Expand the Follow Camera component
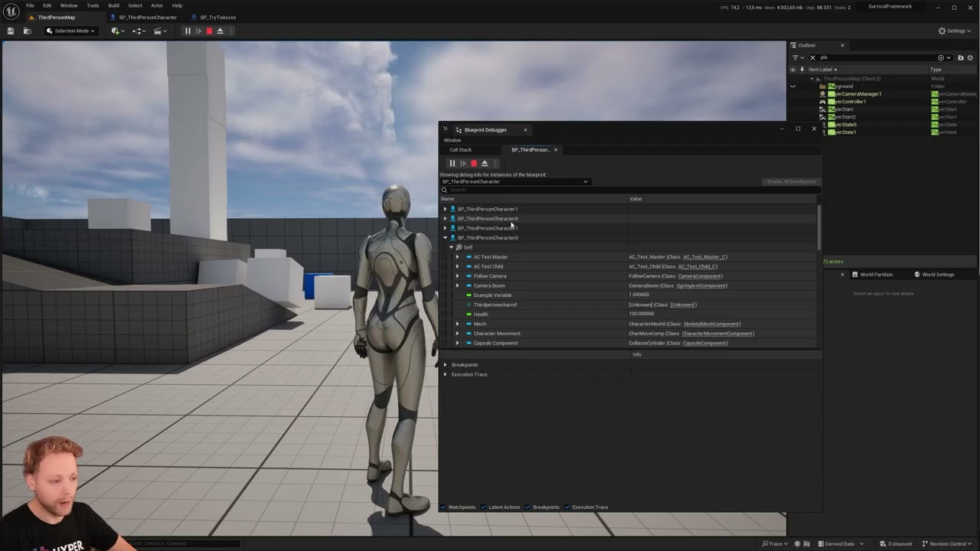Image resolution: width=980 pixels, height=551 pixels. [x=457, y=276]
